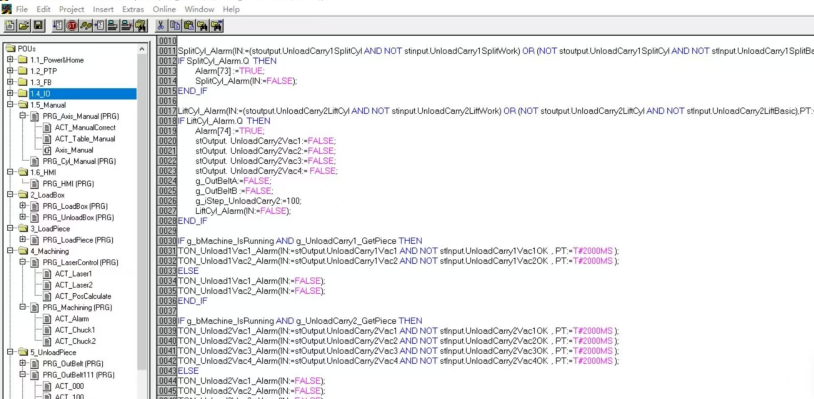
Task: Click the Toggle breakpoint toolbar icon
Action: tap(100, 25)
